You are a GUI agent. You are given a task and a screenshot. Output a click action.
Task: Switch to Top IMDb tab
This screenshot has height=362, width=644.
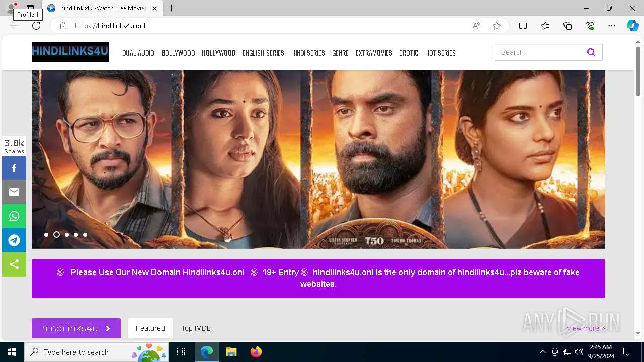coord(196,328)
